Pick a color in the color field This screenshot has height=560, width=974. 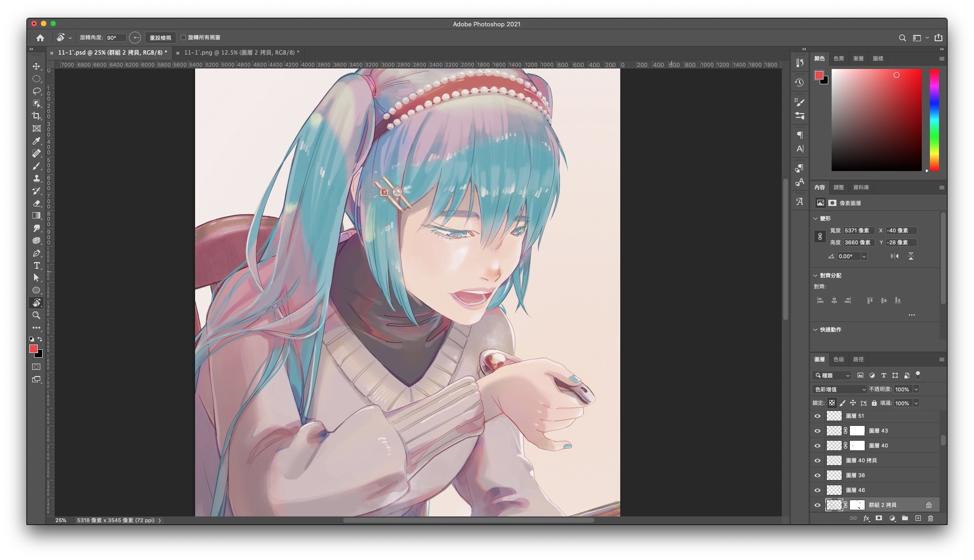[876, 120]
